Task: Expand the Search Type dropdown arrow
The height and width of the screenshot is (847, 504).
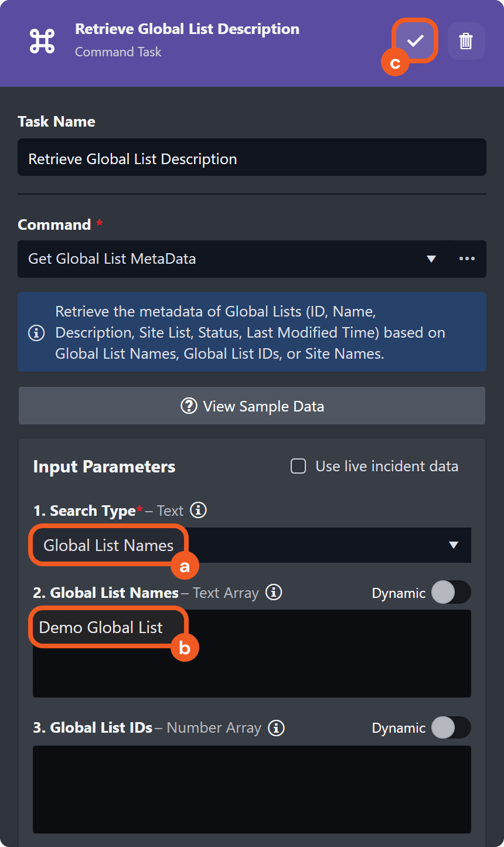Action: tap(453, 545)
